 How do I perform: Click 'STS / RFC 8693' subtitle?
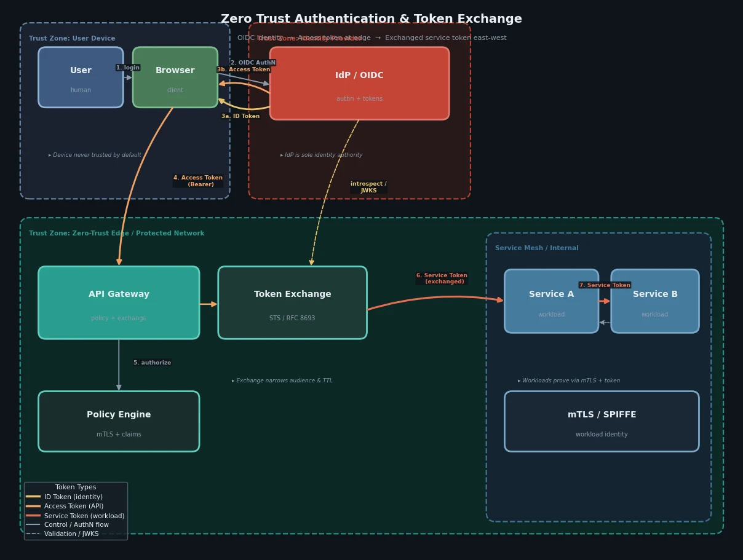(x=292, y=318)
